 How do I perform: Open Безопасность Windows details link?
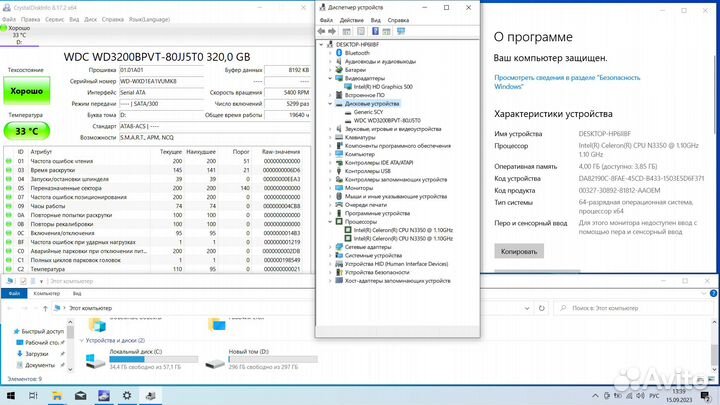click(x=567, y=82)
